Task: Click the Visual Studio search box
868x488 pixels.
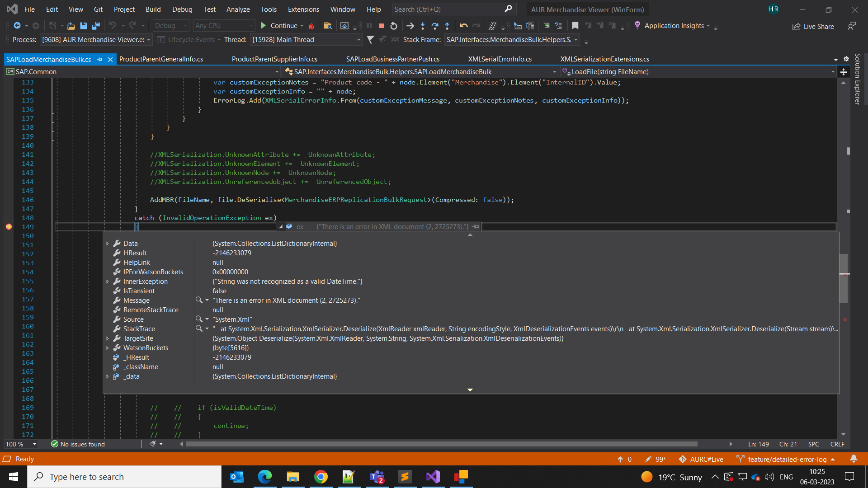Action: 448,9
